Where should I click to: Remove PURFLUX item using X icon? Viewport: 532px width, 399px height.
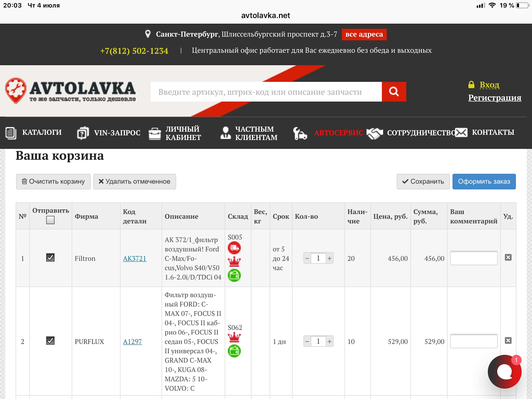[508, 341]
